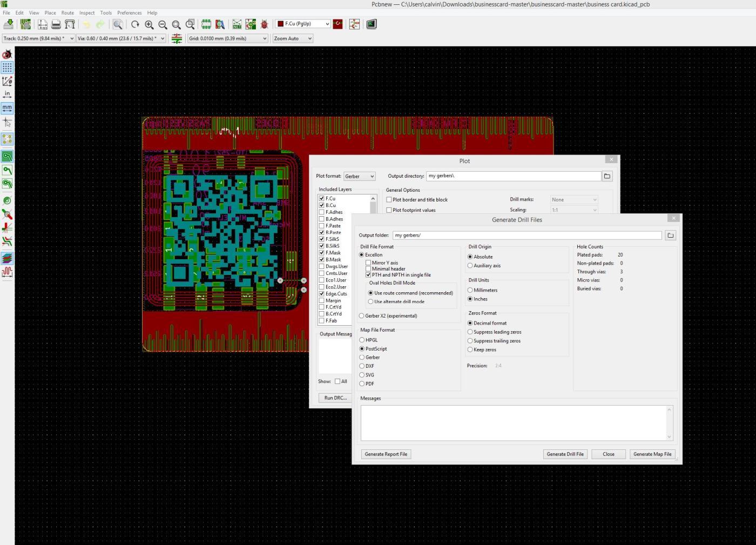Viewport: 756px width, 545px height.
Task: Click the Find text magnifier icon
Action: pyautogui.click(x=117, y=24)
